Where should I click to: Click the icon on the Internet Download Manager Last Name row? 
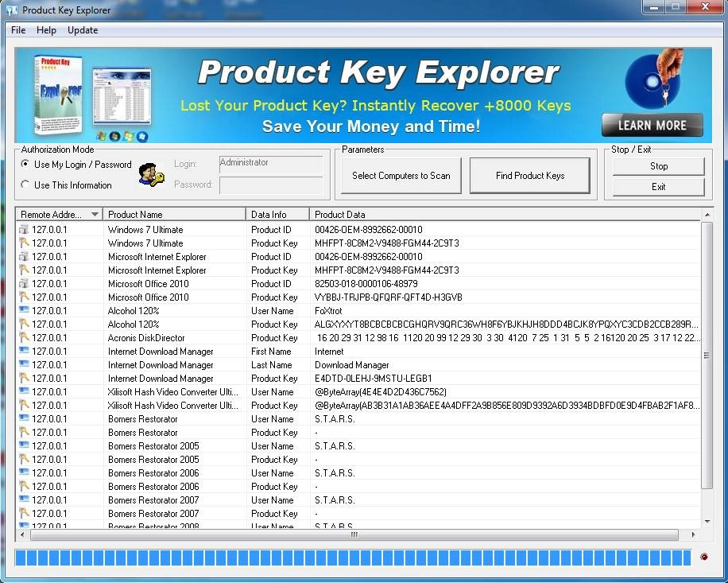pos(24,364)
